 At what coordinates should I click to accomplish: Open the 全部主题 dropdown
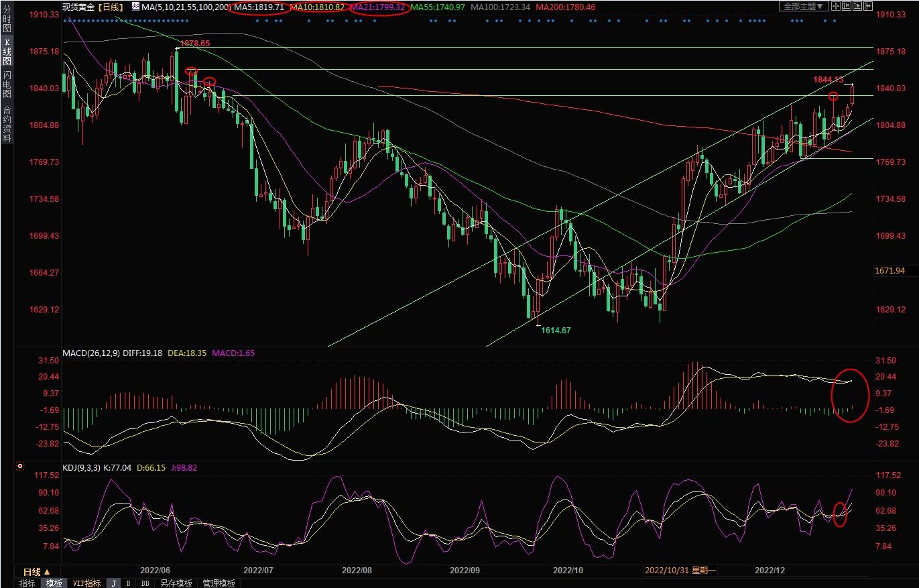coord(802,7)
